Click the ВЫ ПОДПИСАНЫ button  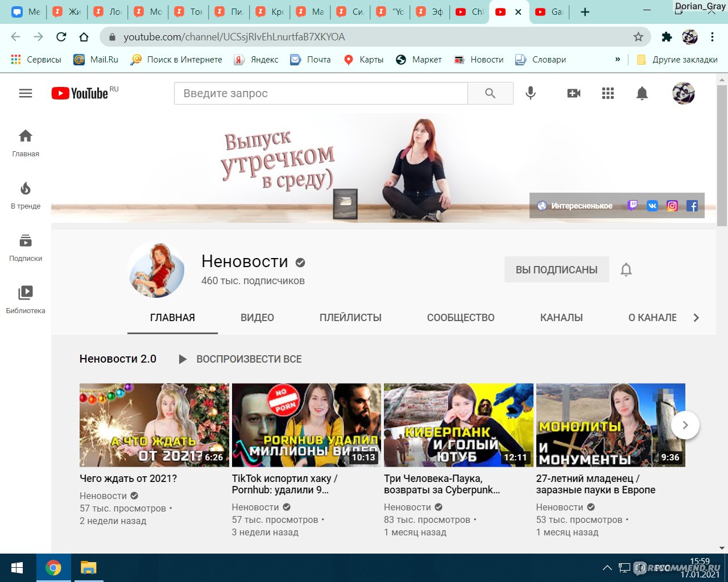click(557, 269)
